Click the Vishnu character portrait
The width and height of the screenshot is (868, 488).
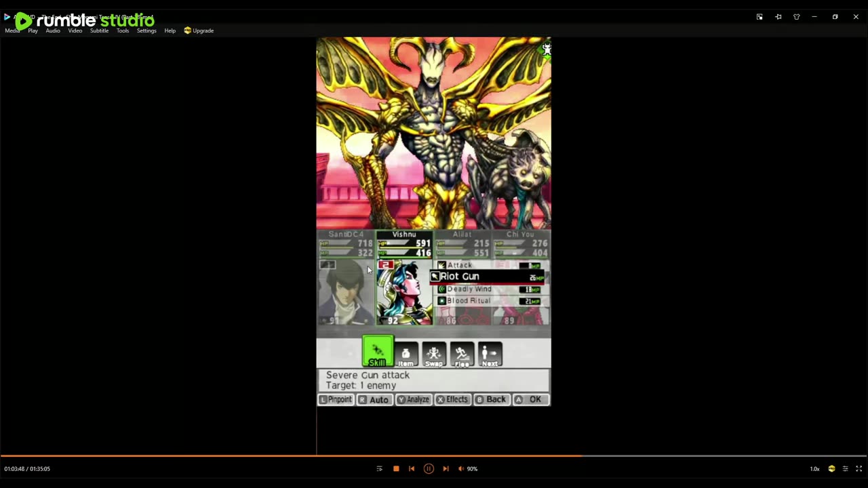[x=404, y=292]
